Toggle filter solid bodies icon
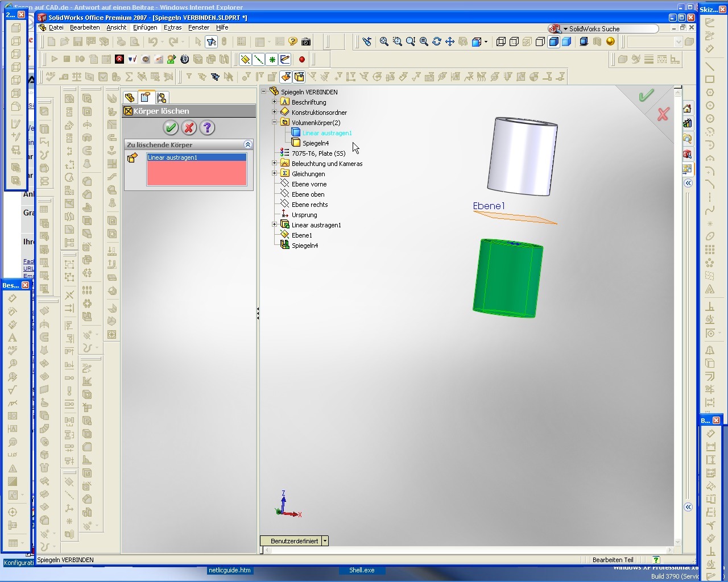This screenshot has width=728, height=582. [299, 77]
